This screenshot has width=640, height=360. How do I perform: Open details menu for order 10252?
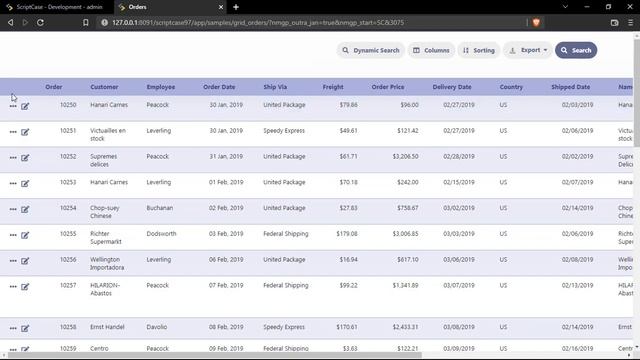pos(13,158)
